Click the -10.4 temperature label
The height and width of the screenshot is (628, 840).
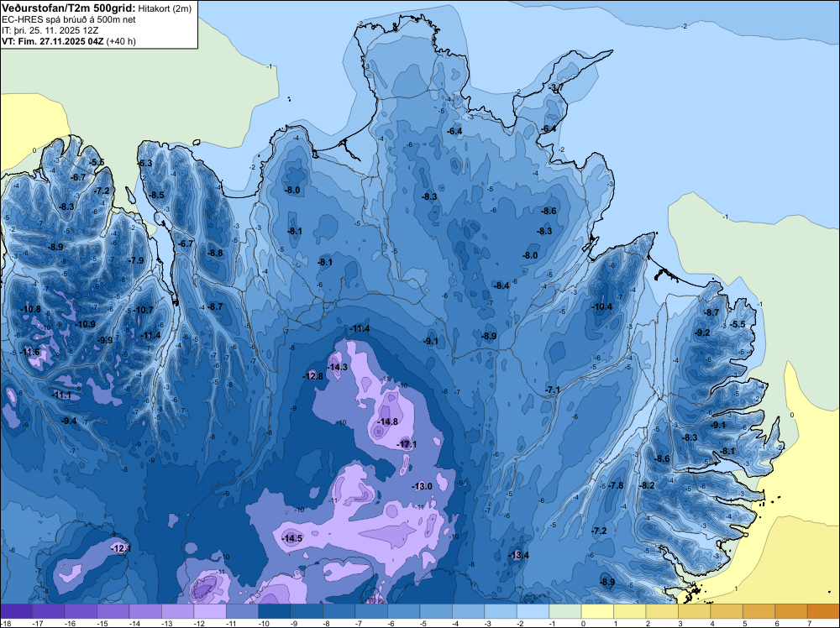point(601,306)
